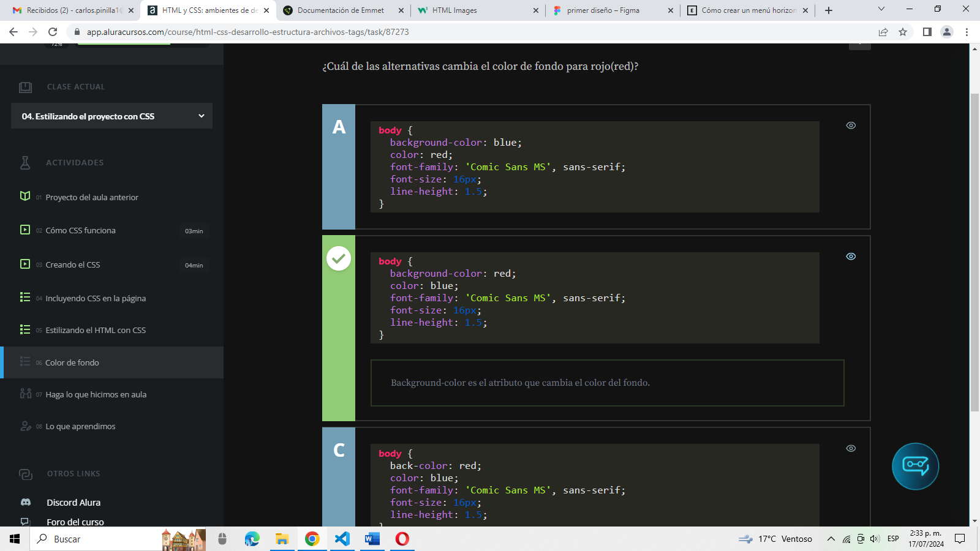
Task: Open Visual Studio Code from taskbar
Action: (342, 539)
